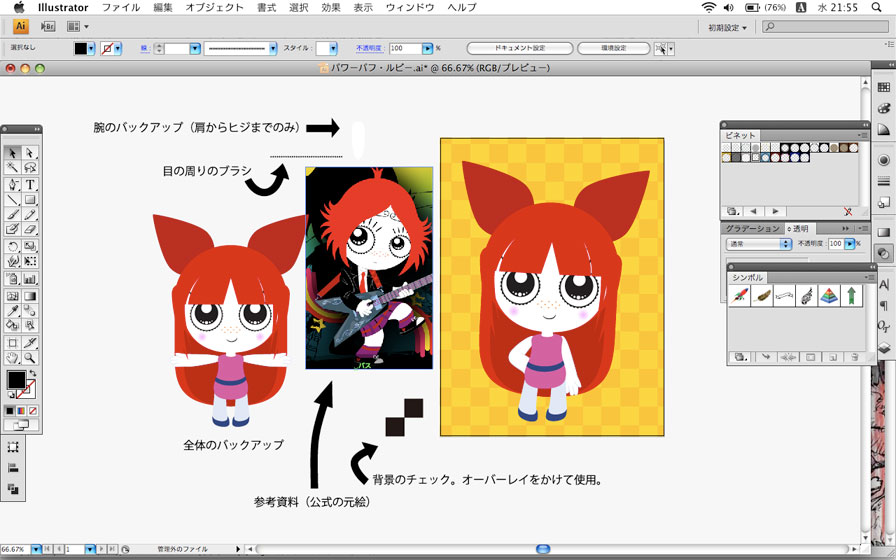Change the screen mode button in toolbox
896x560 pixels.
21,425
